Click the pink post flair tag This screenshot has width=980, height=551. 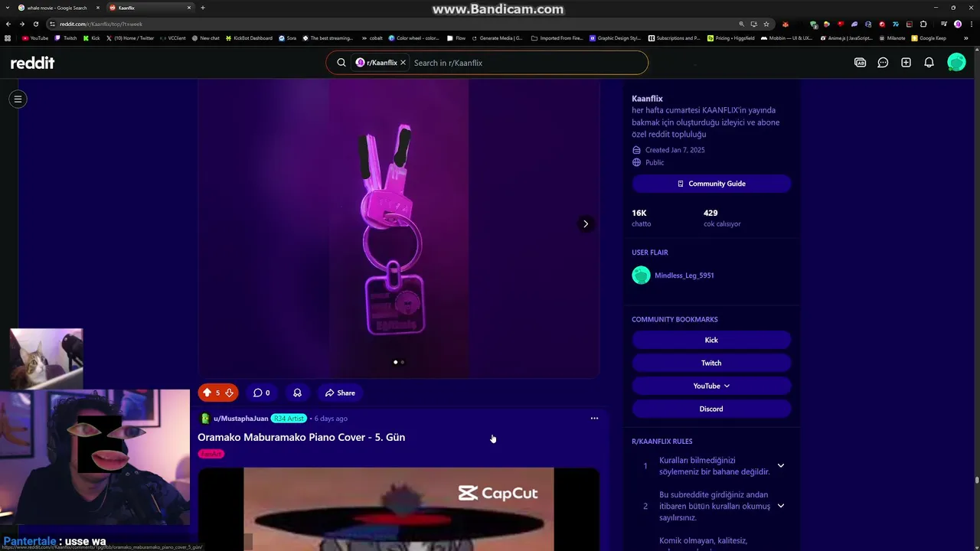pyautogui.click(x=211, y=454)
